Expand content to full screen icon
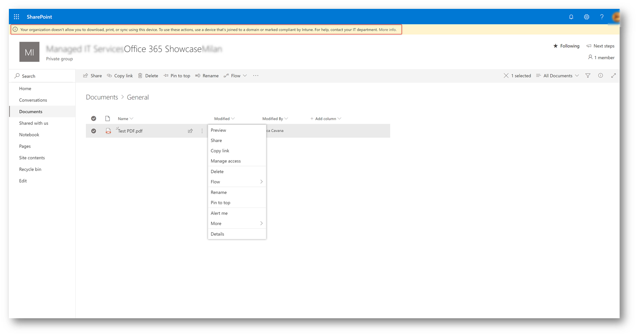This screenshot has height=336, width=644. click(x=613, y=76)
